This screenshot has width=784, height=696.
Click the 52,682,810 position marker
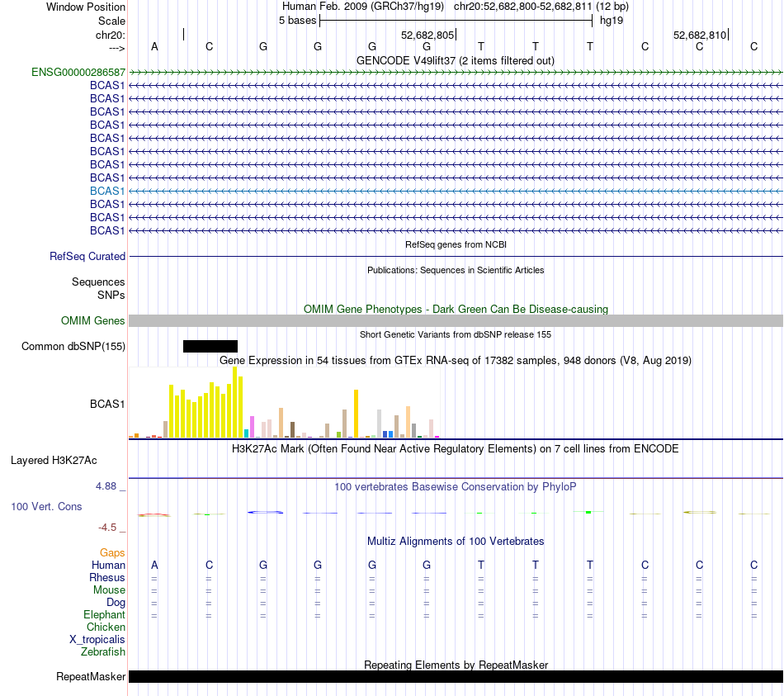pyautogui.click(x=700, y=35)
